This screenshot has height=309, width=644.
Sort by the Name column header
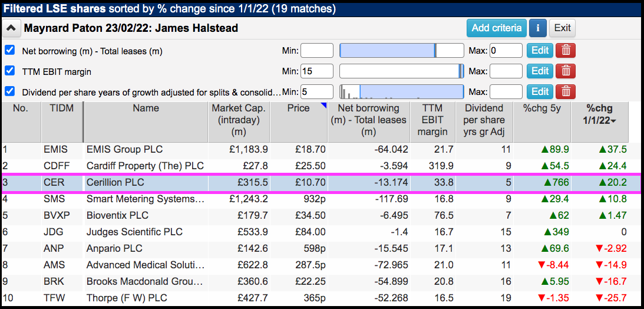pos(146,122)
